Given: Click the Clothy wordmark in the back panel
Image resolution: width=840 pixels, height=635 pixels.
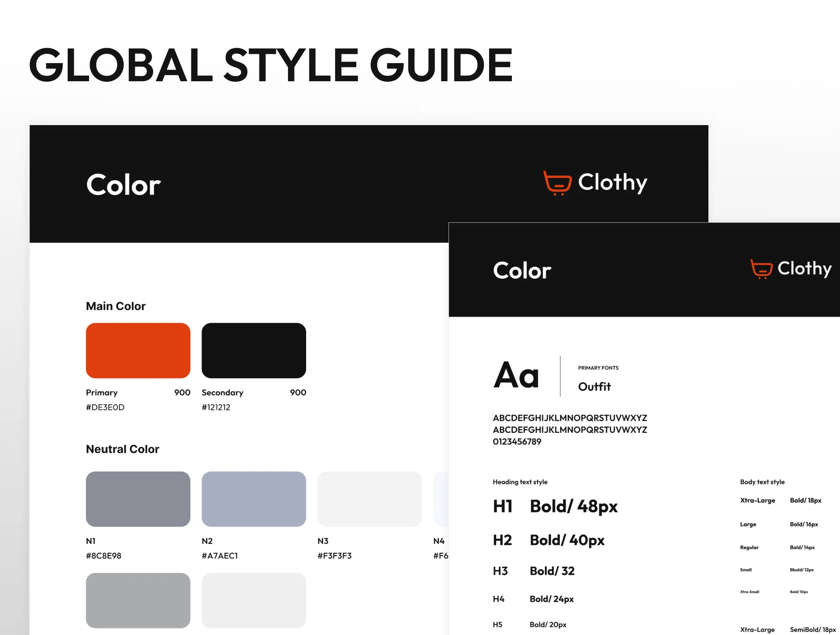Looking at the screenshot, I should [613, 183].
